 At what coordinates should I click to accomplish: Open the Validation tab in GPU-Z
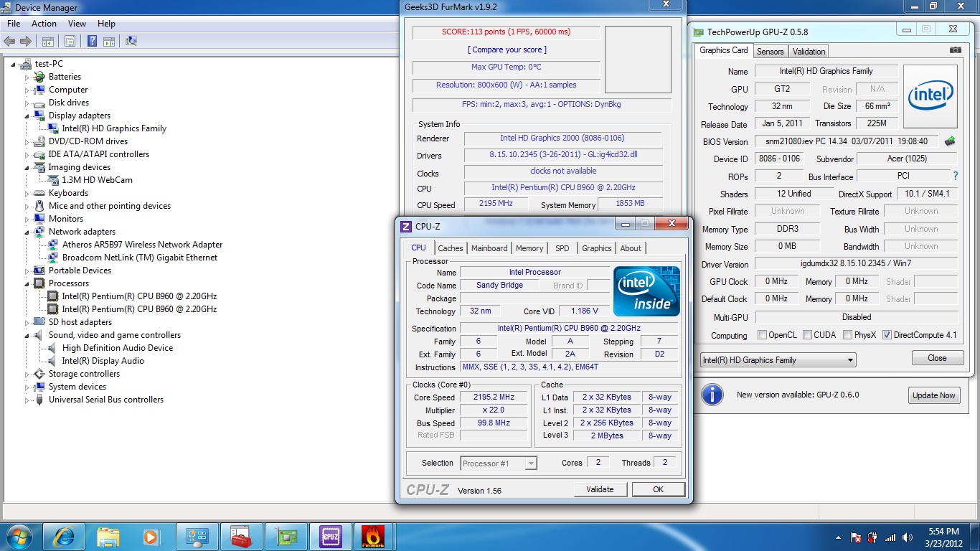[809, 52]
